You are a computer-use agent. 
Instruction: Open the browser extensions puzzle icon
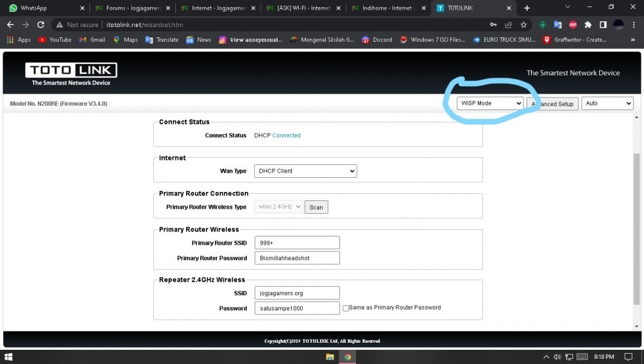click(588, 24)
